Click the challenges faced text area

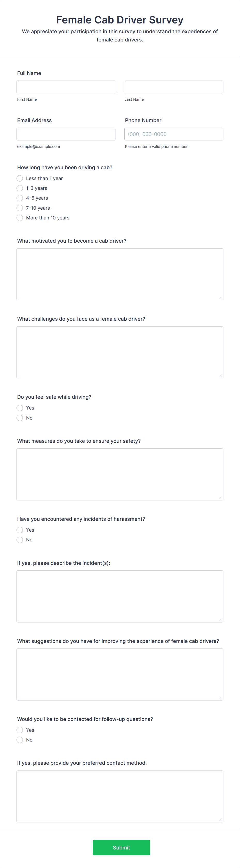120,352
